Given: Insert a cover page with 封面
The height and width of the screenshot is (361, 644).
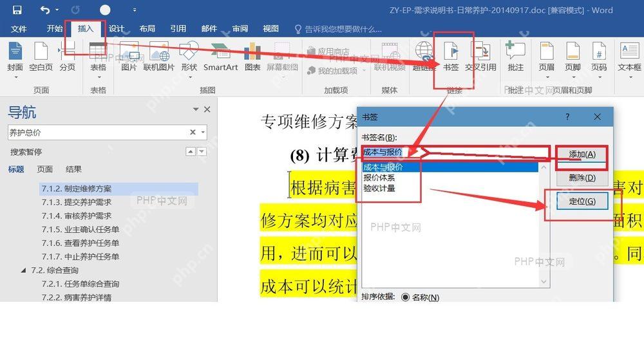Looking at the screenshot, I should click(15, 59).
